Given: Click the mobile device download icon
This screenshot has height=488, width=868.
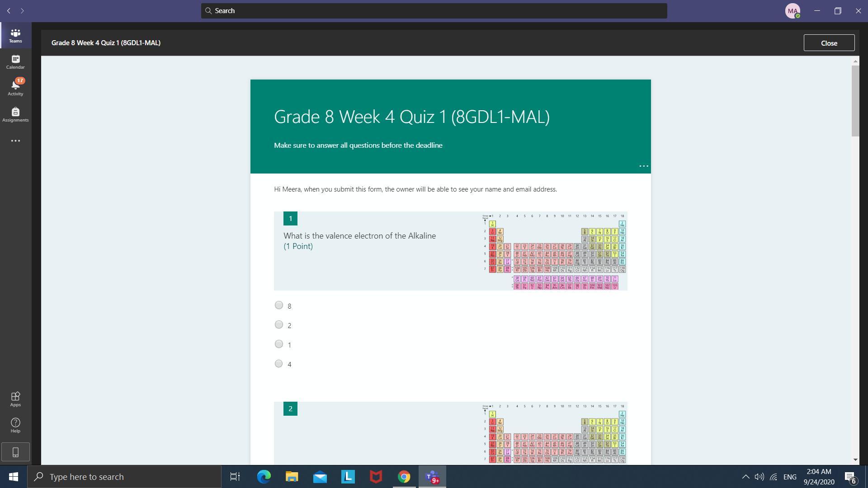Looking at the screenshot, I should click(x=15, y=452).
